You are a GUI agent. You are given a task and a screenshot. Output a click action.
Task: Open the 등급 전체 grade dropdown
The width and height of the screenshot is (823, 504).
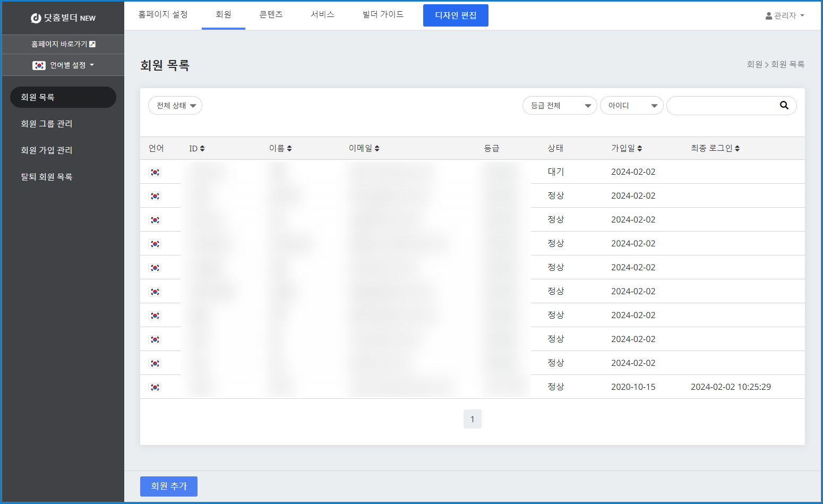coord(560,106)
